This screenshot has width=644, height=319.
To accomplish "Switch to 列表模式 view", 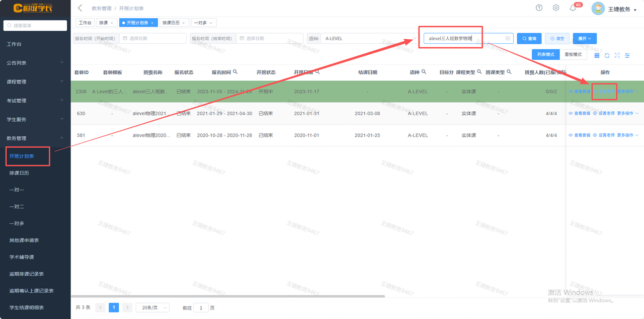I will click(545, 54).
